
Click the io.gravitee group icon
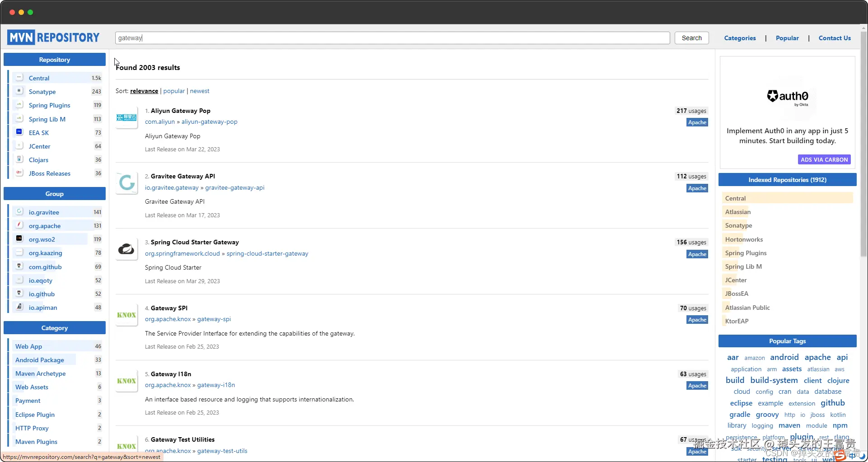[19, 212]
